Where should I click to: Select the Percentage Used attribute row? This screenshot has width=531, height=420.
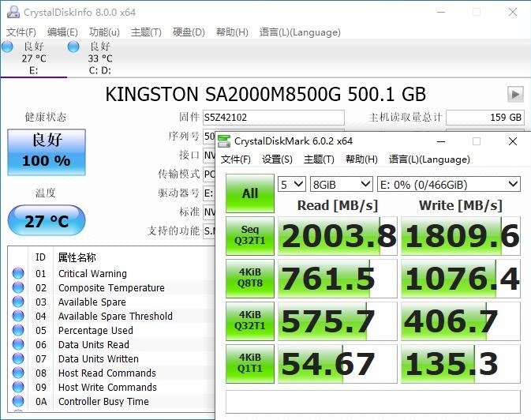[x=111, y=330]
